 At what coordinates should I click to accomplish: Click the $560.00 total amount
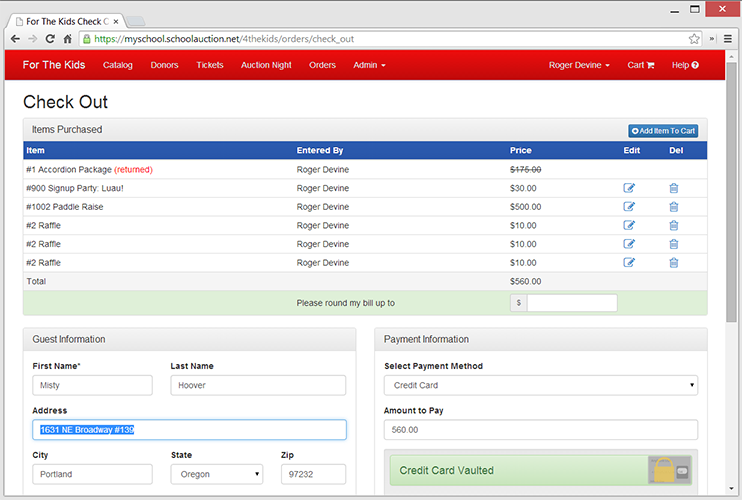pyautogui.click(x=525, y=281)
